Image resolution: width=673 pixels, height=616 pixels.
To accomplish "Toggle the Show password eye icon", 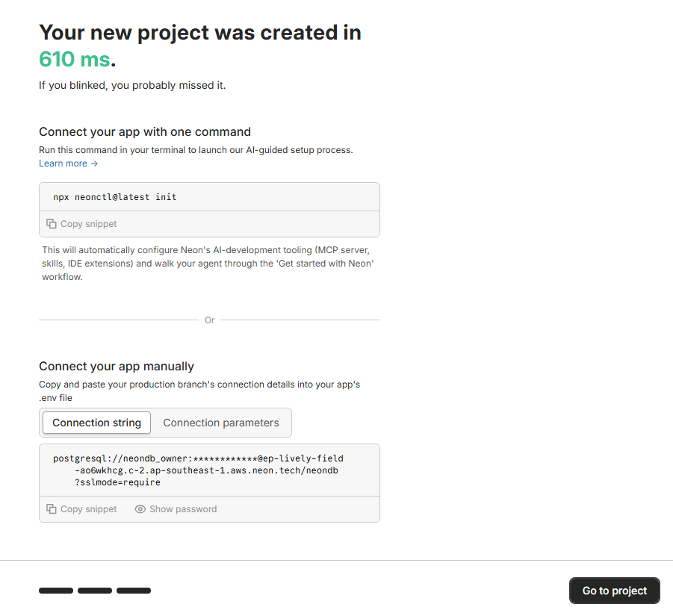I will coord(140,509).
